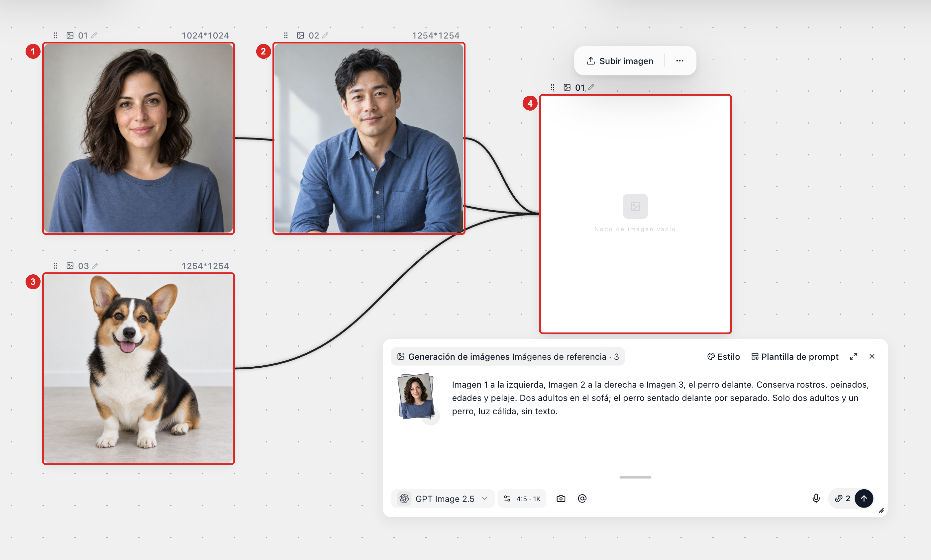
Task: Click the Subir imagen button
Action: (620, 61)
